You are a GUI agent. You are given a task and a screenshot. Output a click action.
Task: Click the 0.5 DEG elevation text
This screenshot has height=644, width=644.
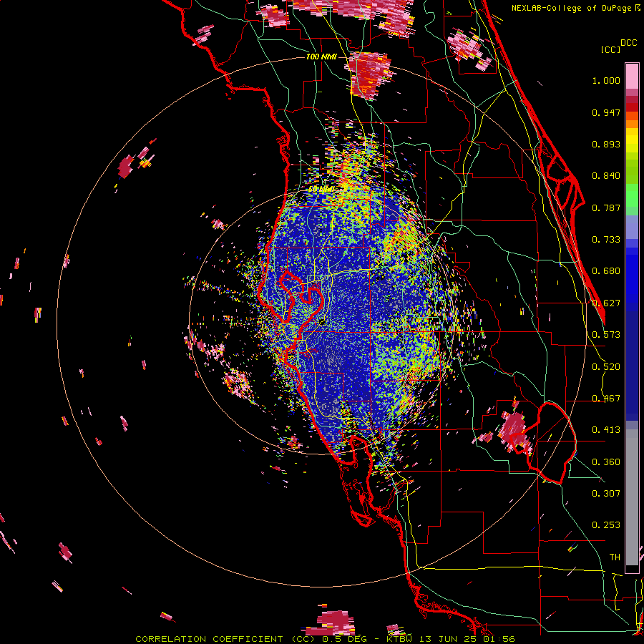[x=344, y=639]
